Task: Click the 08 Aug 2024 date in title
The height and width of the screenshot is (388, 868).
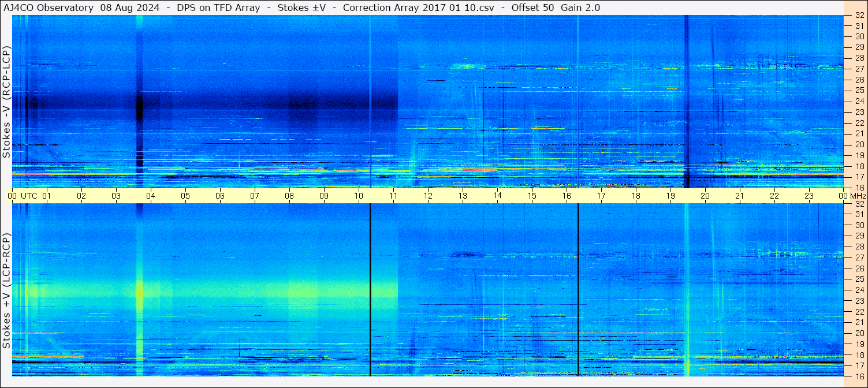Action: point(129,8)
